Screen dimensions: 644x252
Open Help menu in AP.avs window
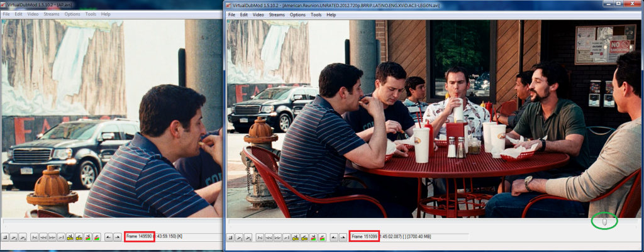106,14
